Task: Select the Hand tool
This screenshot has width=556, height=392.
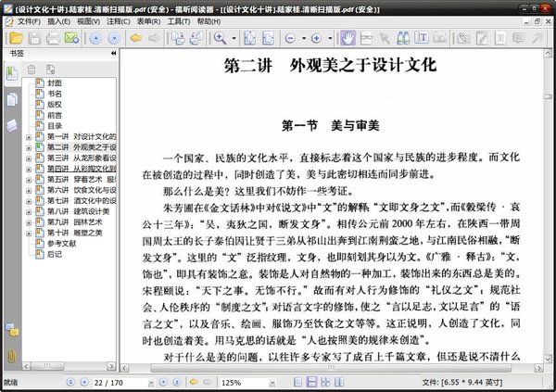Action: click(x=348, y=38)
